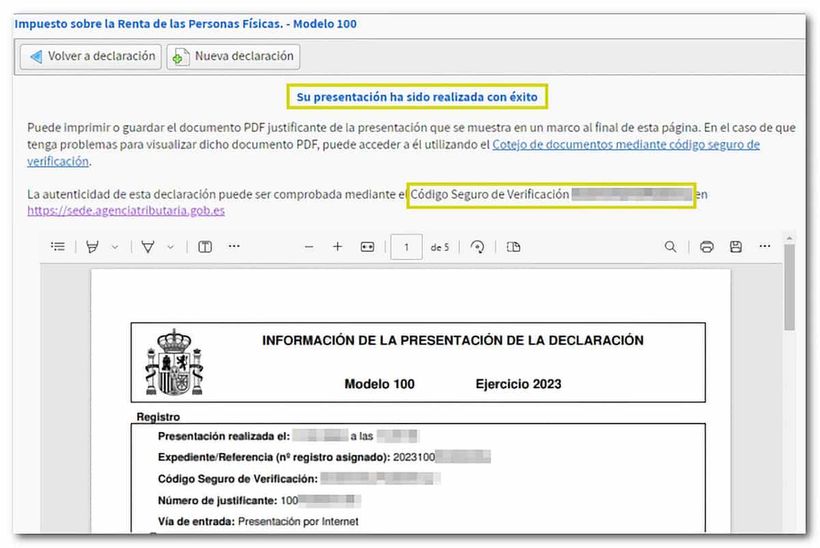This screenshot has width=820, height=548.
Task: Click the fit to width icon
Action: (368, 247)
